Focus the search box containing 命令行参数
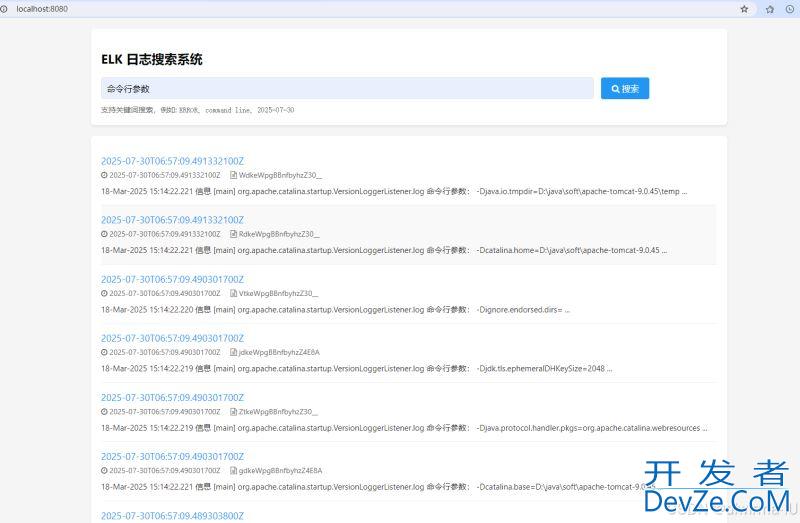800x523 pixels. (347, 88)
